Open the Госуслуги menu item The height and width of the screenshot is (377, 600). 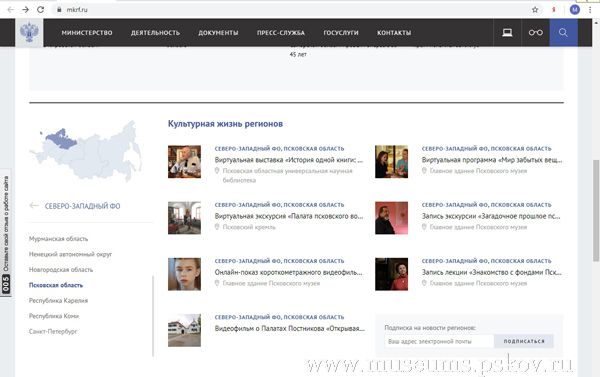pyautogui.click(x=341, y=33)
